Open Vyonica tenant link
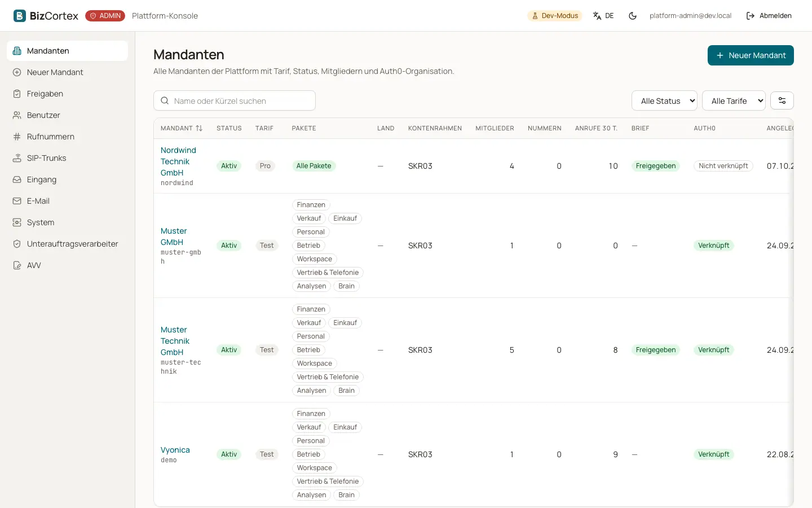 click(x=175, y=450)
